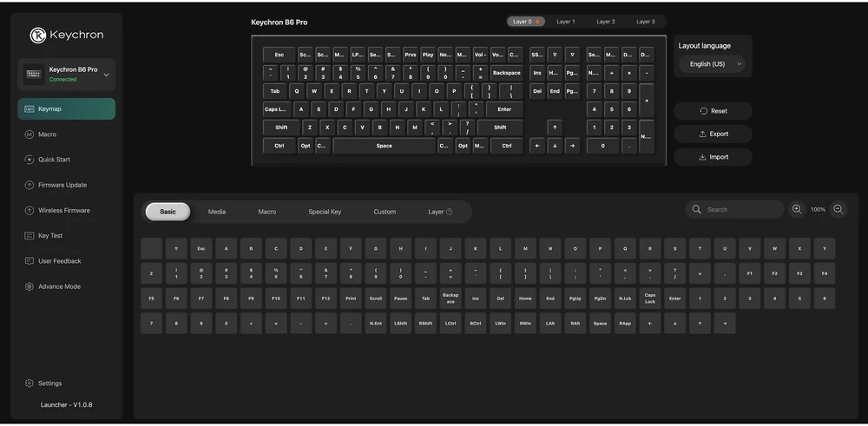Click the Enter key on keyboard layout

(504, 109)
